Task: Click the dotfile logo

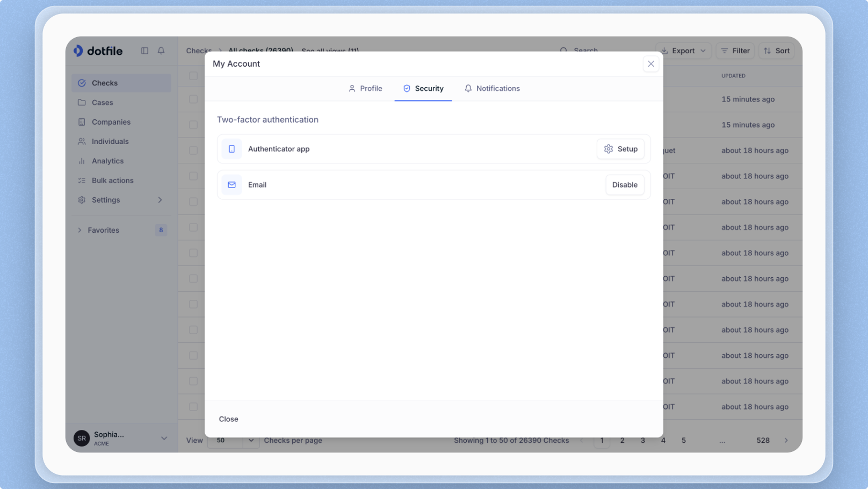Action: click(x=98, y=51)
